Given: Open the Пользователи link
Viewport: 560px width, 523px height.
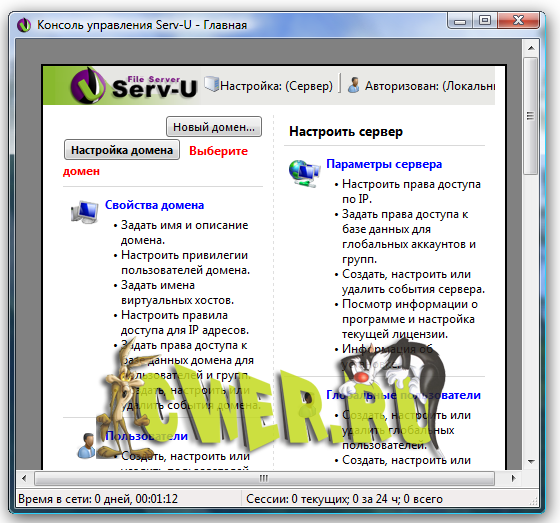Looking at the screenshot, I should click(146, 436).
